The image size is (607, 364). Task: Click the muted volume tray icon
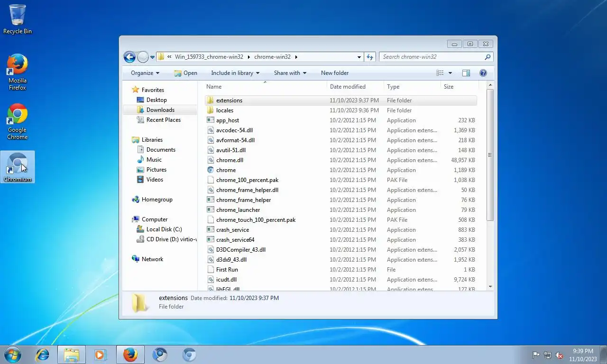tap(559, 355)
